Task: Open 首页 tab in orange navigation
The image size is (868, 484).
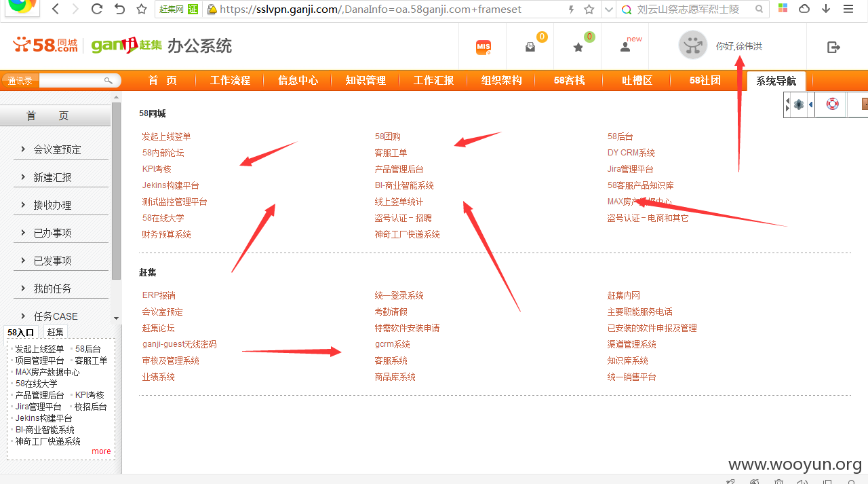Action: pos(163,80)
